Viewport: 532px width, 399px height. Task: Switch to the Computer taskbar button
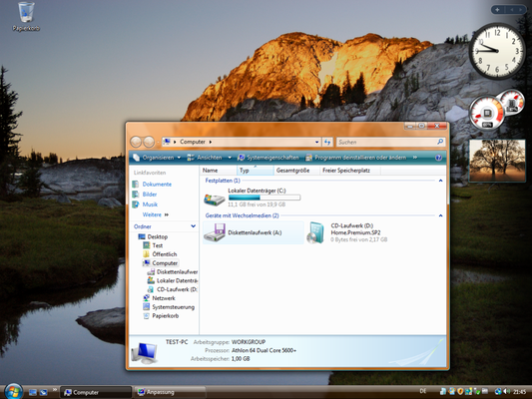click(96, 392)
